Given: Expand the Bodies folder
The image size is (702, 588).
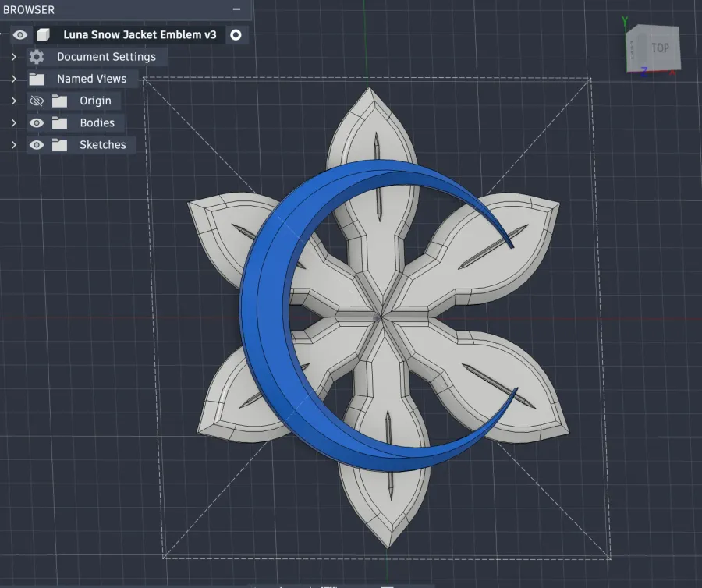Looking at the screenshot, I should (14, 122).
